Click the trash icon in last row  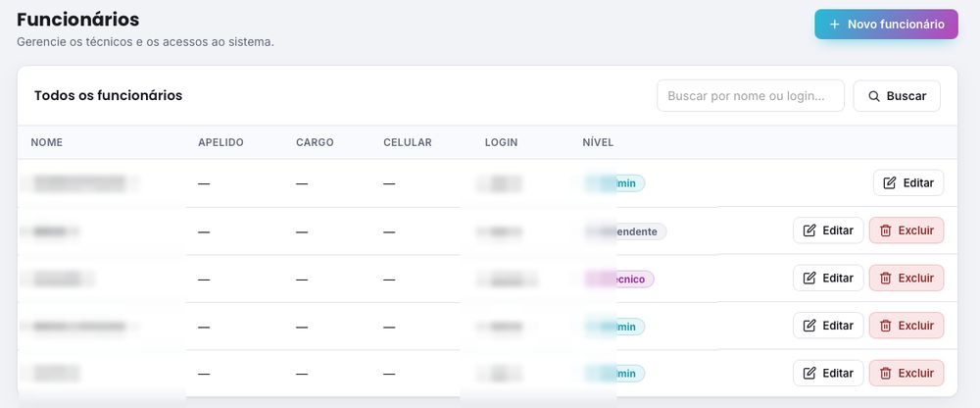pyautogui.click(x=886, y=374)
